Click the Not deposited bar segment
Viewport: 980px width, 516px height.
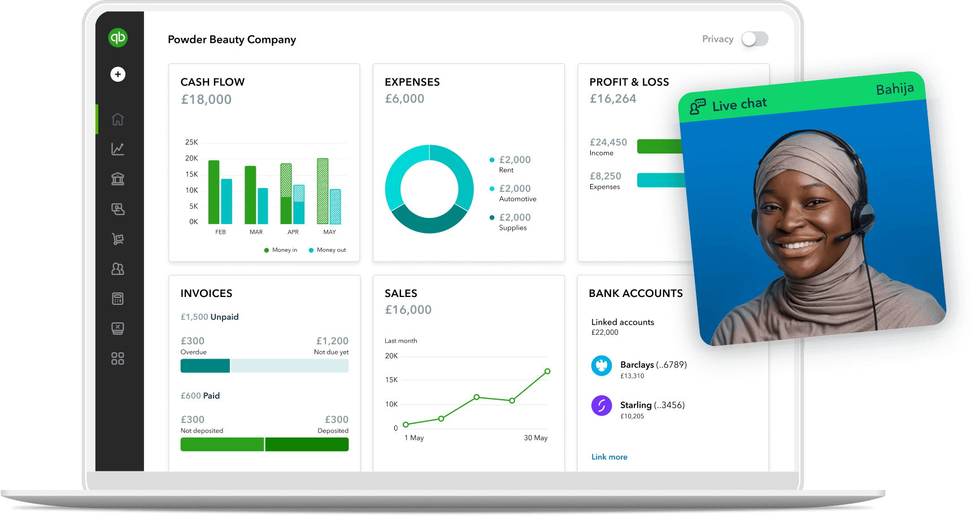[x=222, y=444]
